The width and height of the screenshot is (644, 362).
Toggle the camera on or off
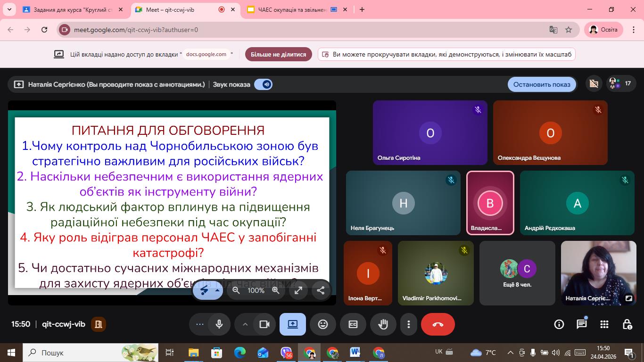point(264,324)
